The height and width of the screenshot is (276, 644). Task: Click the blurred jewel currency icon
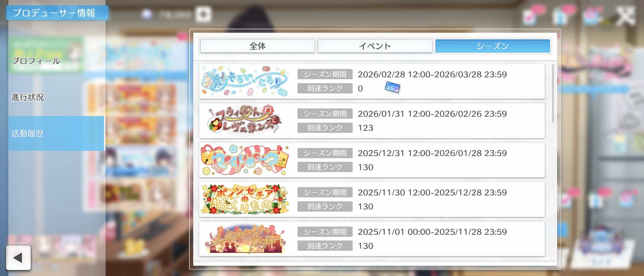pos(147,14)
